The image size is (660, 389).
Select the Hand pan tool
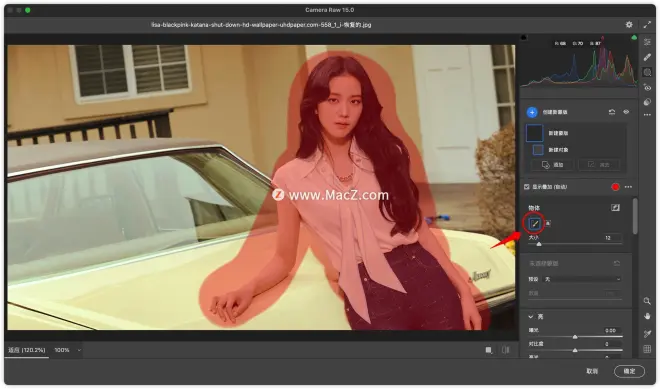click(647, 316)
